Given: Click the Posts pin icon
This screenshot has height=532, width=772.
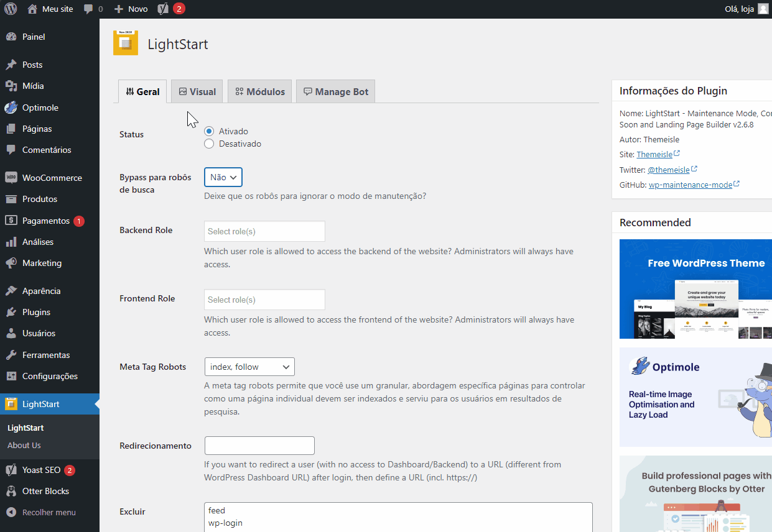Looking at the screenshot, I should 11,65.
